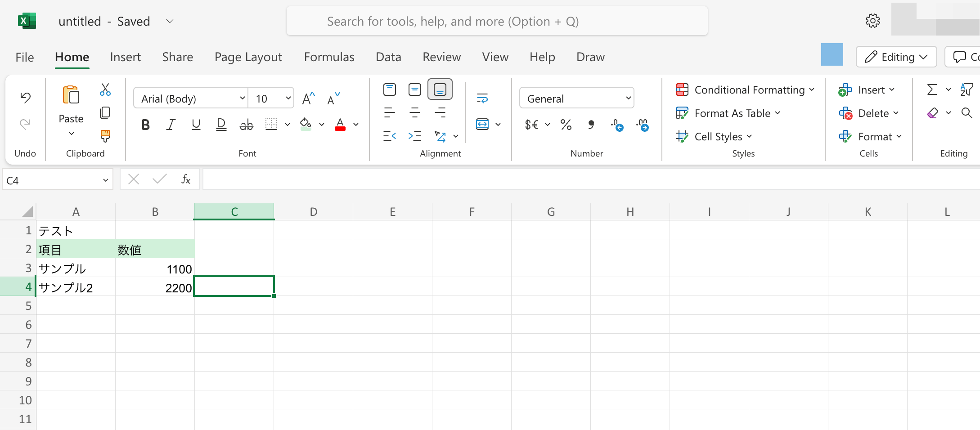Screen dimensions: 980x430
Task: Click the AutoSum sigma icon
Action: pyautogui.click(x=932, y=90)
